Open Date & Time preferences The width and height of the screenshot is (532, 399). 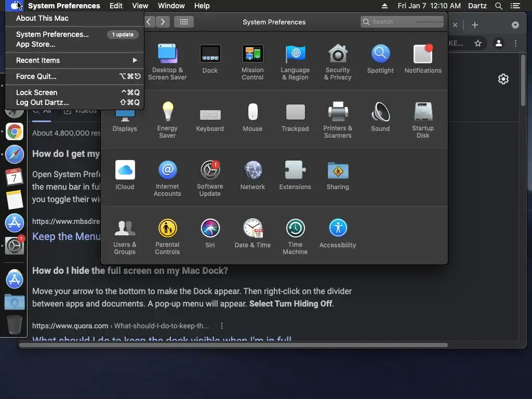(x=252, y=234)
